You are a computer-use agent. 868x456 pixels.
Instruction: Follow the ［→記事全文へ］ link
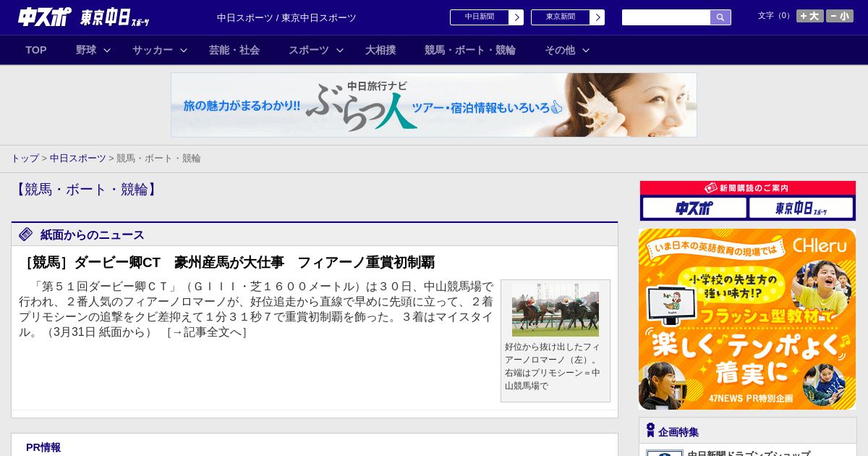pos(207,332)
